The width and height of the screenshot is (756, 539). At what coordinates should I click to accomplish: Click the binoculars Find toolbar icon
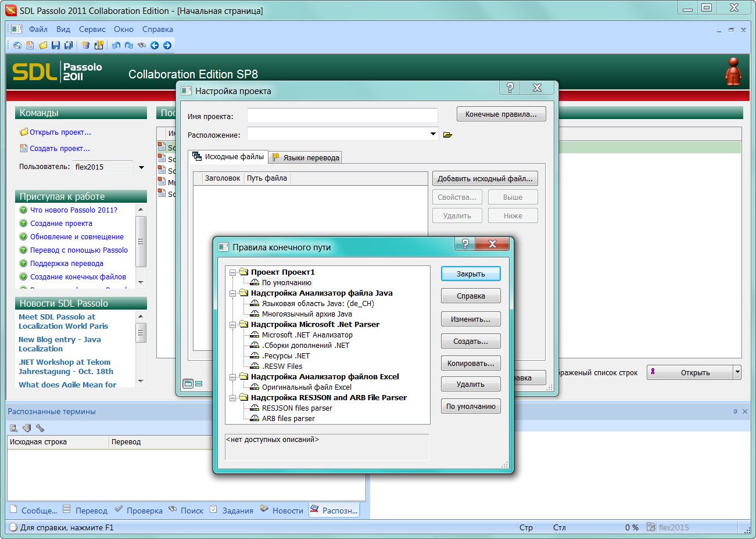tap(142, 45)
